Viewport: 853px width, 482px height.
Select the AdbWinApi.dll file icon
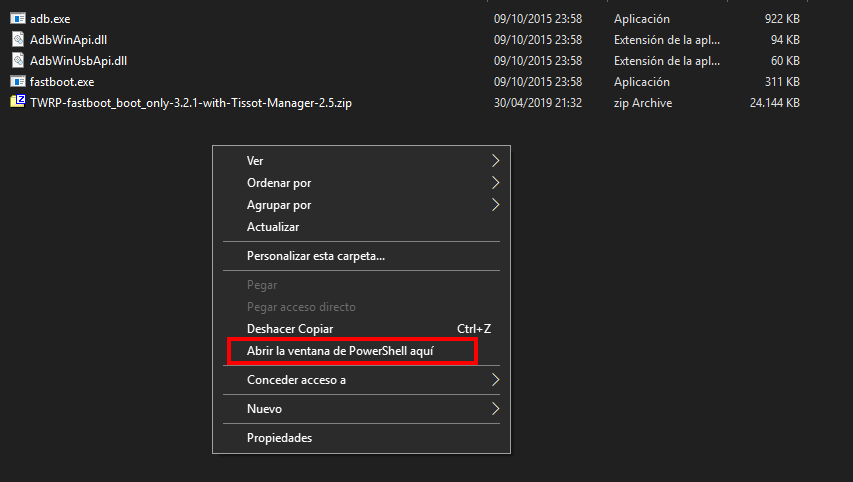click(x=17, y=40)
